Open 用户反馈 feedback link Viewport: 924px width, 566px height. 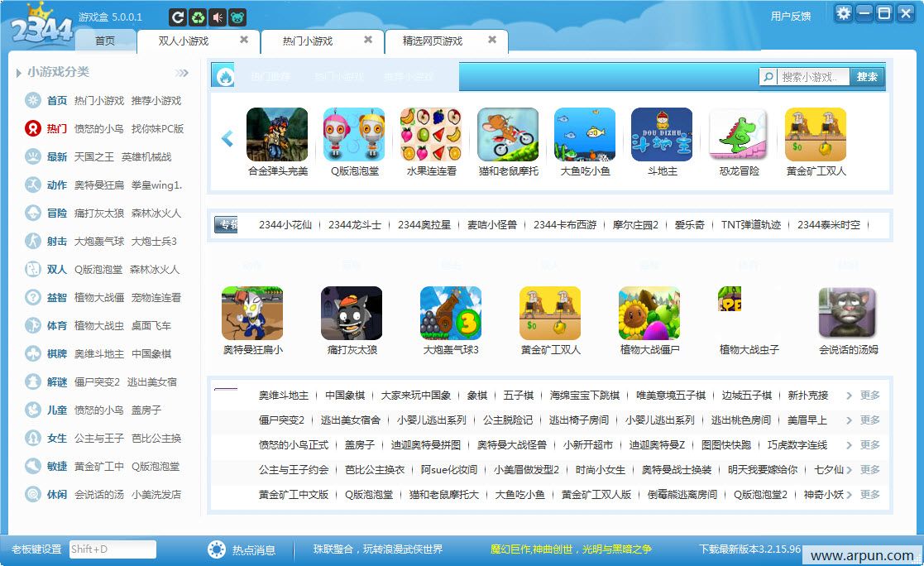click(x=790, y=16)
